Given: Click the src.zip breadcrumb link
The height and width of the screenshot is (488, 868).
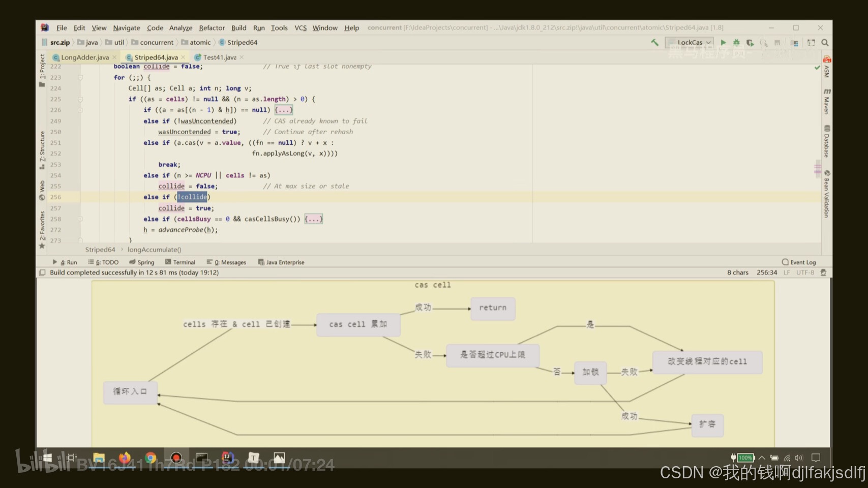Looking at the screenshot, I should pos(59,42).
